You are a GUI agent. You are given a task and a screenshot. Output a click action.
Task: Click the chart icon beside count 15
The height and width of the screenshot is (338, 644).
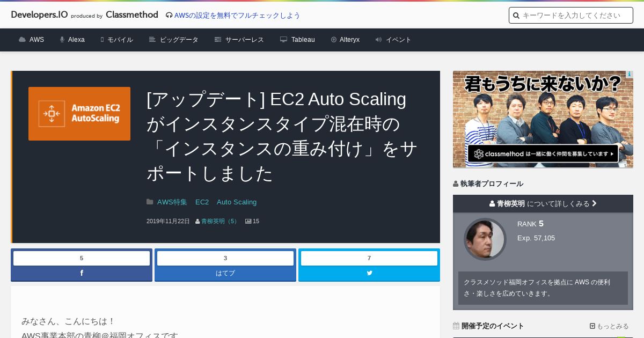tap(248, 221)
